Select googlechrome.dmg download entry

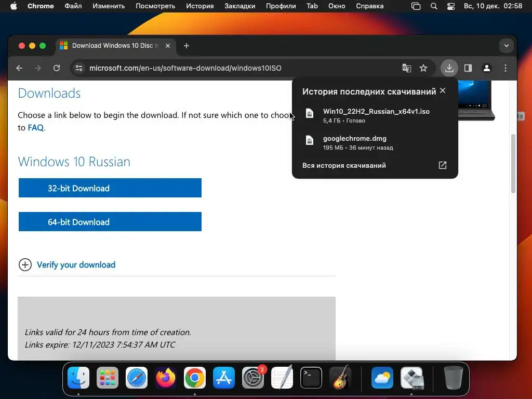(375, 142)
